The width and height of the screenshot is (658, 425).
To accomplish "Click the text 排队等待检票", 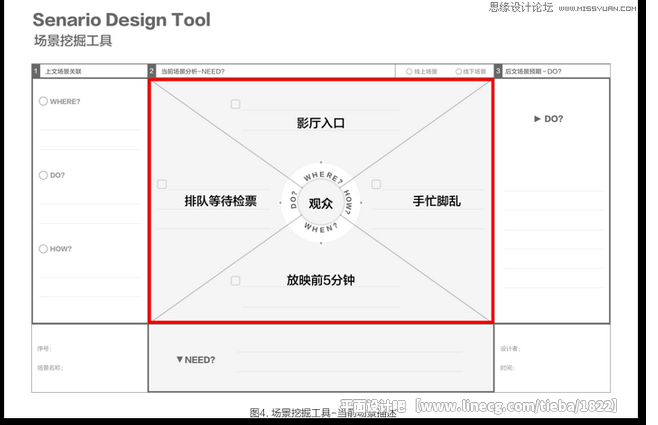I will [x=221, y=201].
